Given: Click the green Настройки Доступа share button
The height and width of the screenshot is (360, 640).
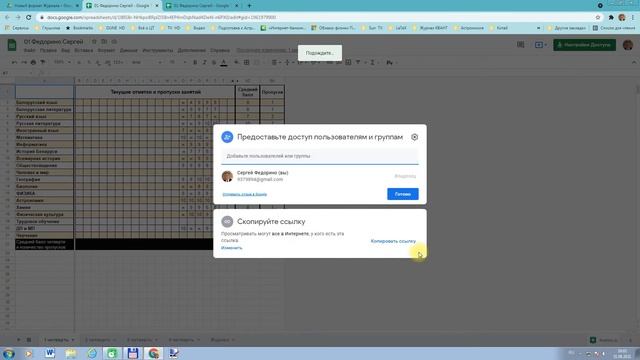Looking at the screenshot, I should point(584,45).
